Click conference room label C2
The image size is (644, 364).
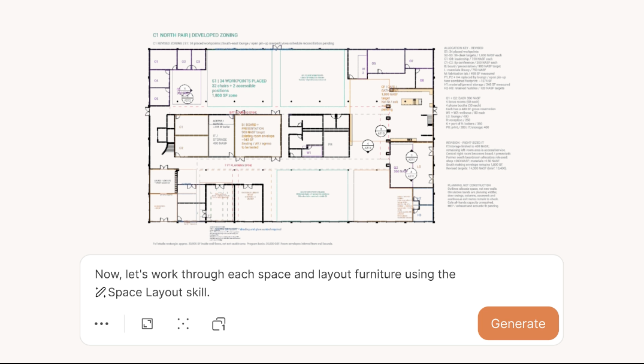(x=181, y=148)
